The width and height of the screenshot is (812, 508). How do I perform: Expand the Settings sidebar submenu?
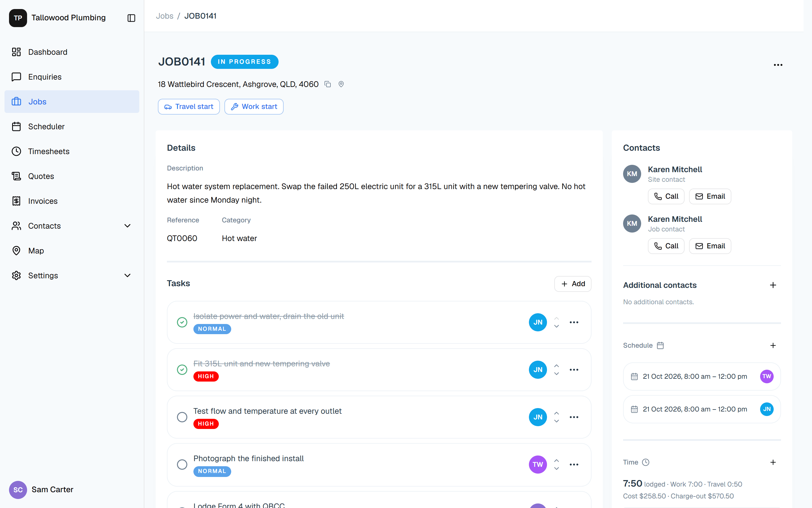click(x=127, y=275)
